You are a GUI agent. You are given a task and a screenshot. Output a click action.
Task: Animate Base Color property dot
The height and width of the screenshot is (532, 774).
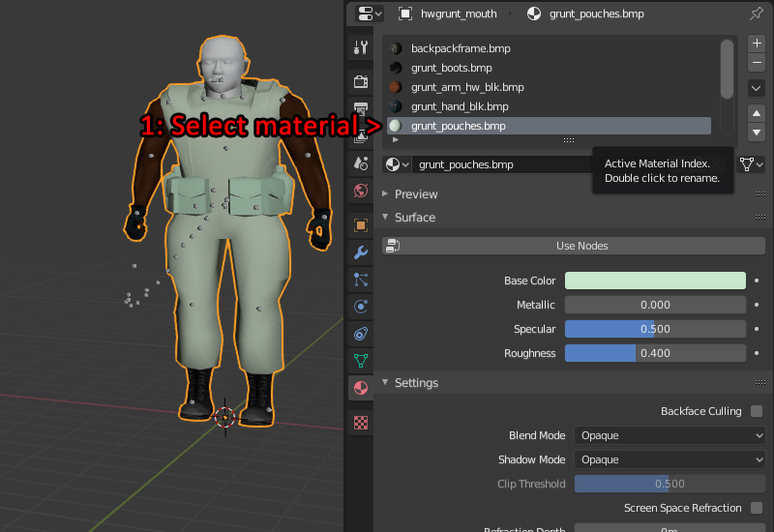point(757,281)
